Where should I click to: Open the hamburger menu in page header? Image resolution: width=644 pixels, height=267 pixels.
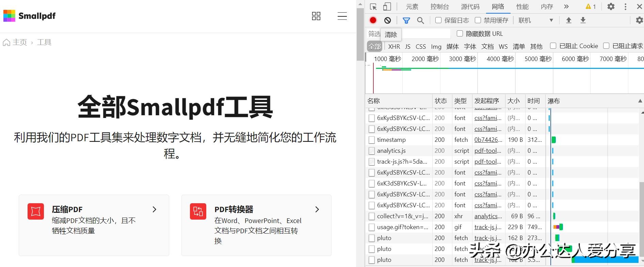pos(342,16)
